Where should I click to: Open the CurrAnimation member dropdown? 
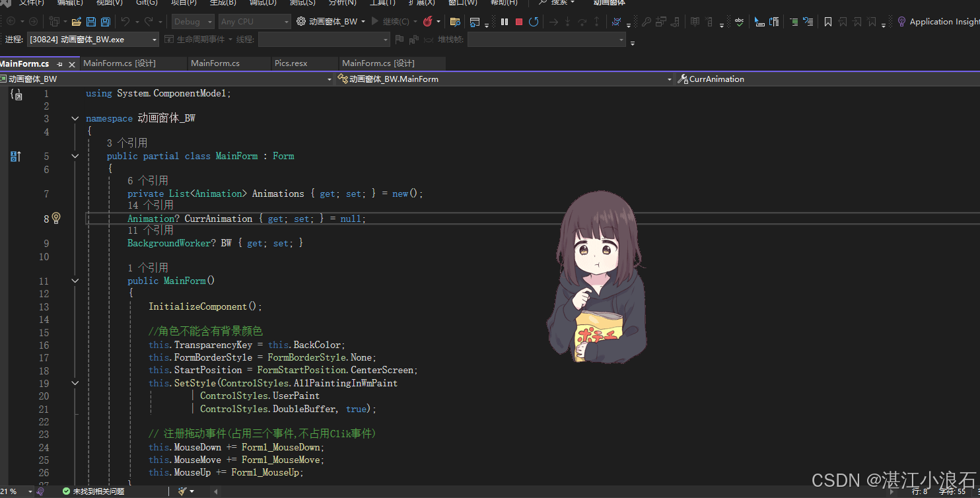click(x=828, y=79)
